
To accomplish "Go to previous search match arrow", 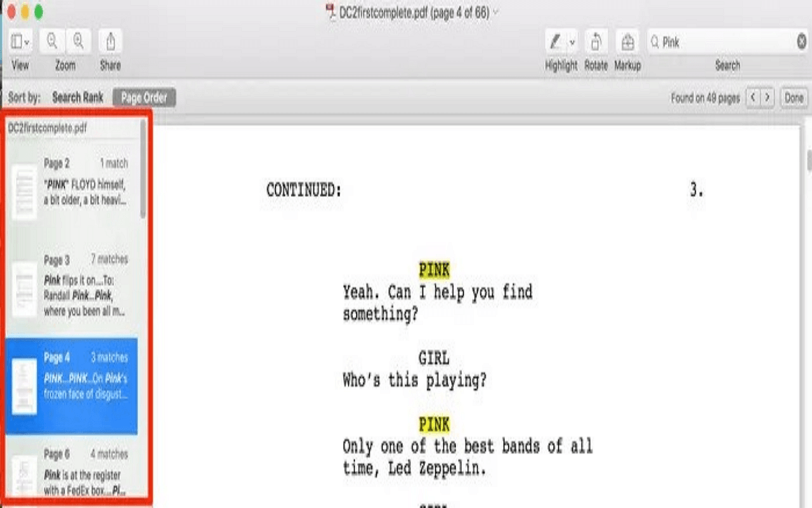I will [x=753, y=98].
